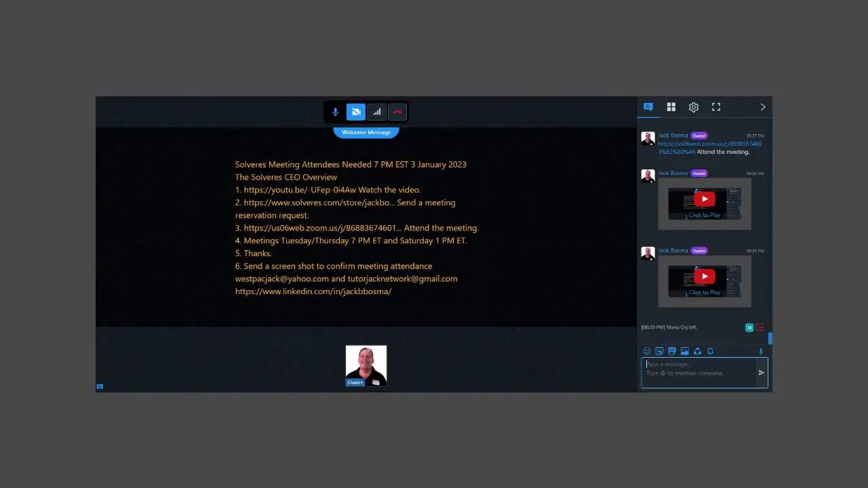Open the sticker picker
Viewport: 868px width, 488px height.
coord(659,351)
